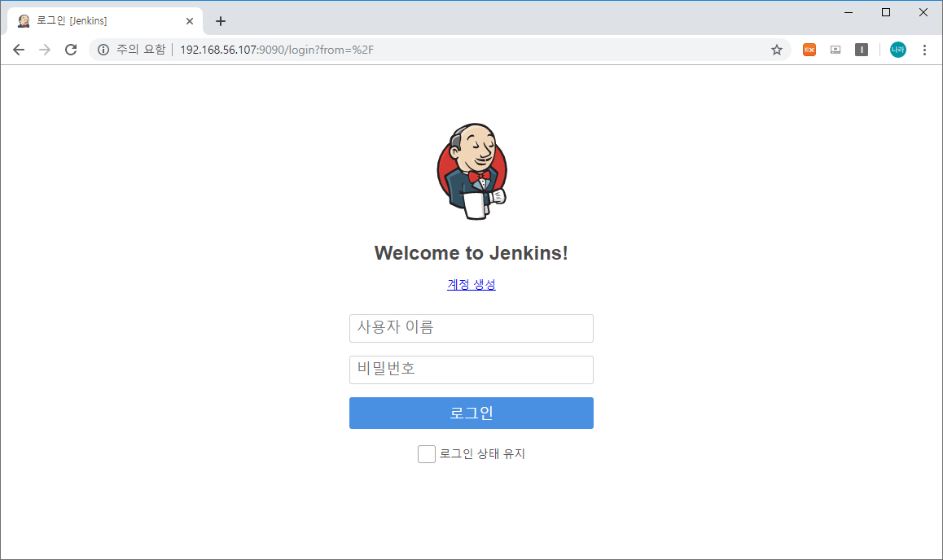Click the blue 로그인 button
The width and height of the screenshot is (943, 560).
coord(471,413)
